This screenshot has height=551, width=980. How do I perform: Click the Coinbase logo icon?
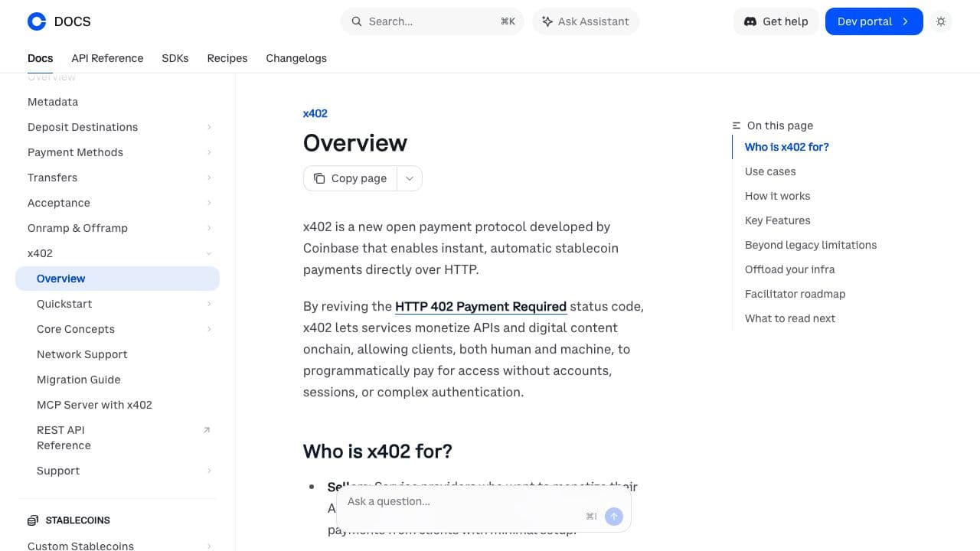pos(37,21)
